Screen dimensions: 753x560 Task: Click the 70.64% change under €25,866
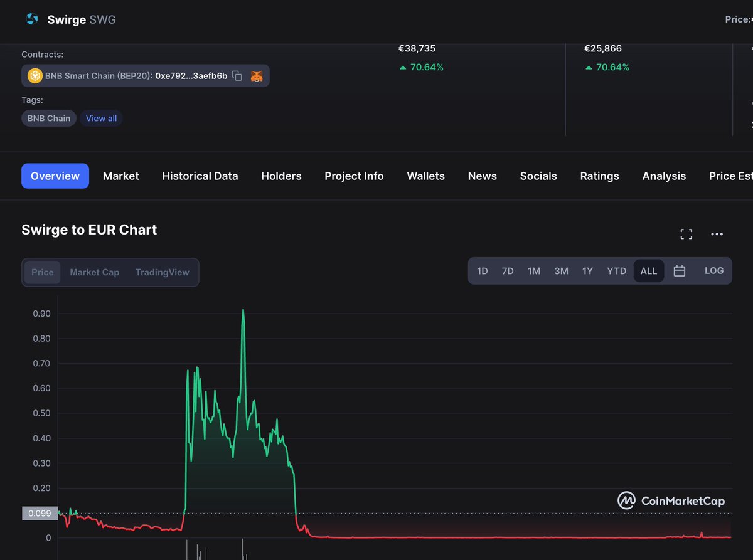click(607, 67)
